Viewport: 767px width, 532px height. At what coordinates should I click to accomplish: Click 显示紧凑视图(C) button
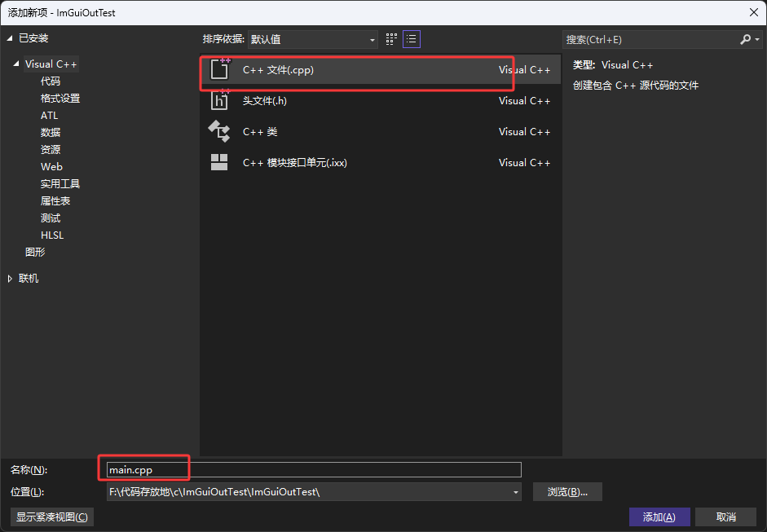pyautogui.click(x=52, y=517)
